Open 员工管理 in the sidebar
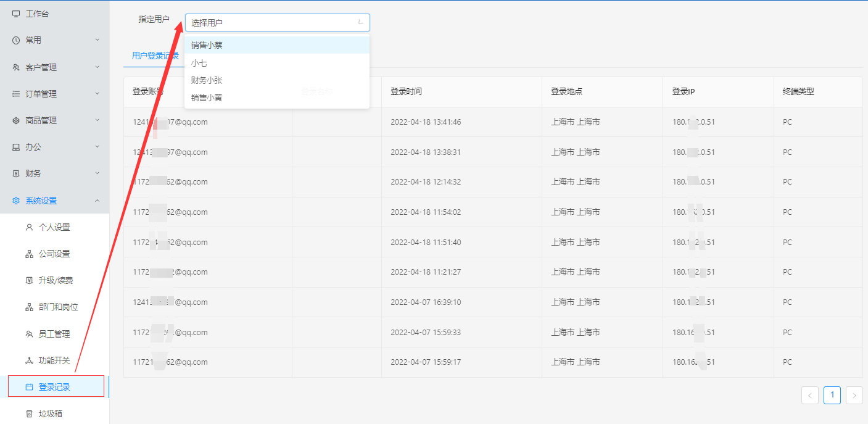The height and width of the screenshot is (424, 868). [x=54, y=334]
